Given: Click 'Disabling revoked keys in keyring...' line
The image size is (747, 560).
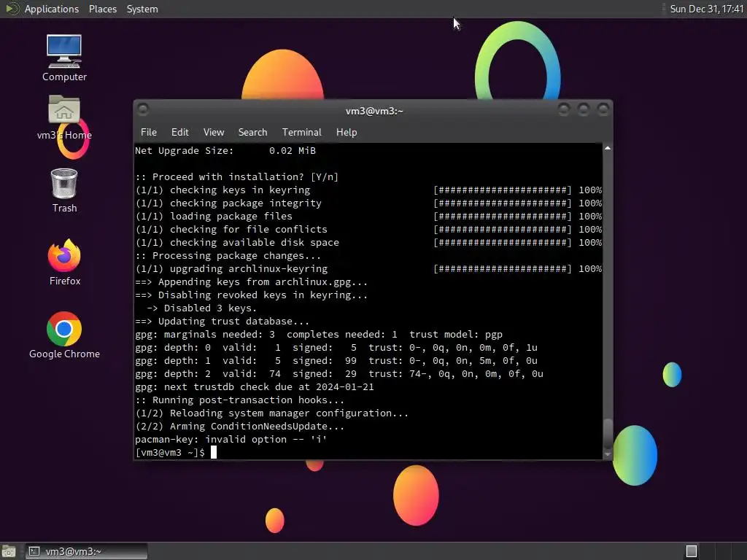Looking at the screenshot, I should [x=251, y=295].
